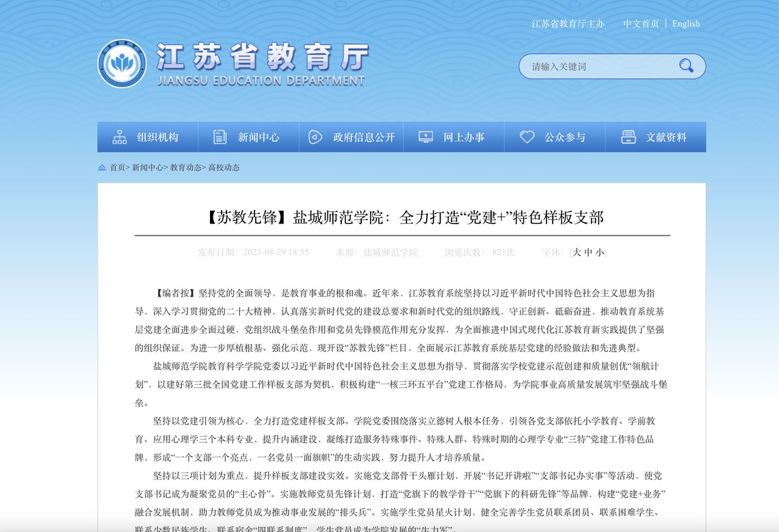Set font size to 小
The height and width of the screenshot is (532, 779).
point(599,252)
